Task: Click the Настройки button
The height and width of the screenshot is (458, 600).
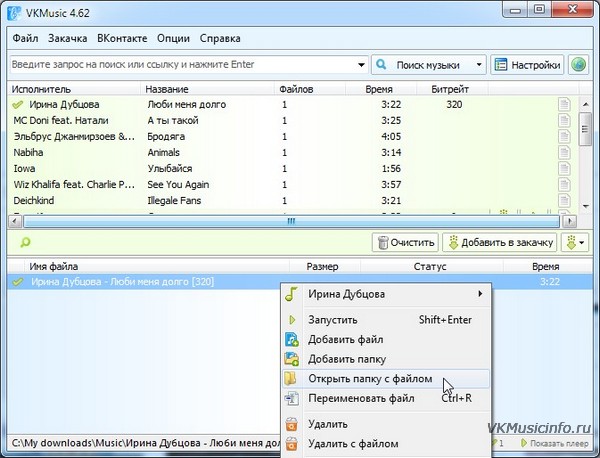Action: (527, 65)
